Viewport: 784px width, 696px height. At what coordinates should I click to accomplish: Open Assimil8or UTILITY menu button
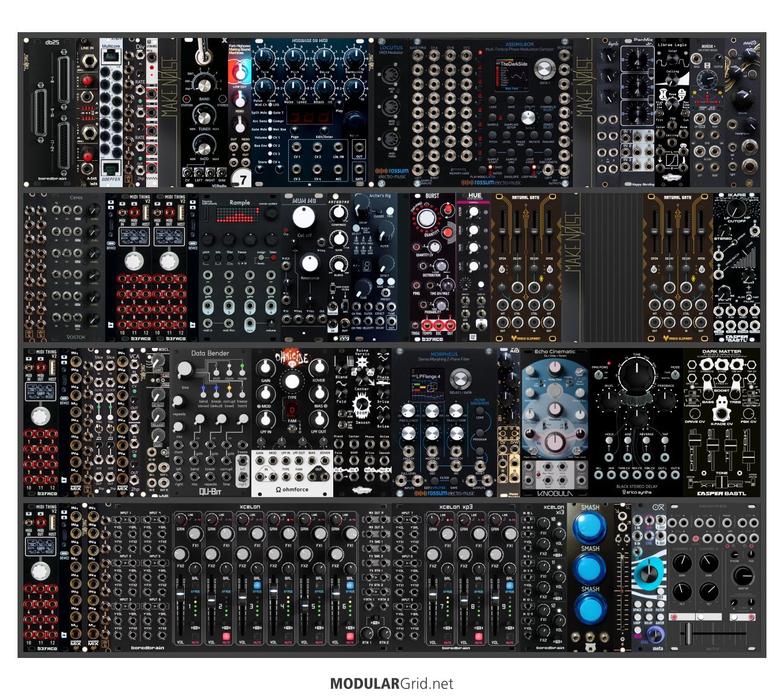click(x=529, y=99)
